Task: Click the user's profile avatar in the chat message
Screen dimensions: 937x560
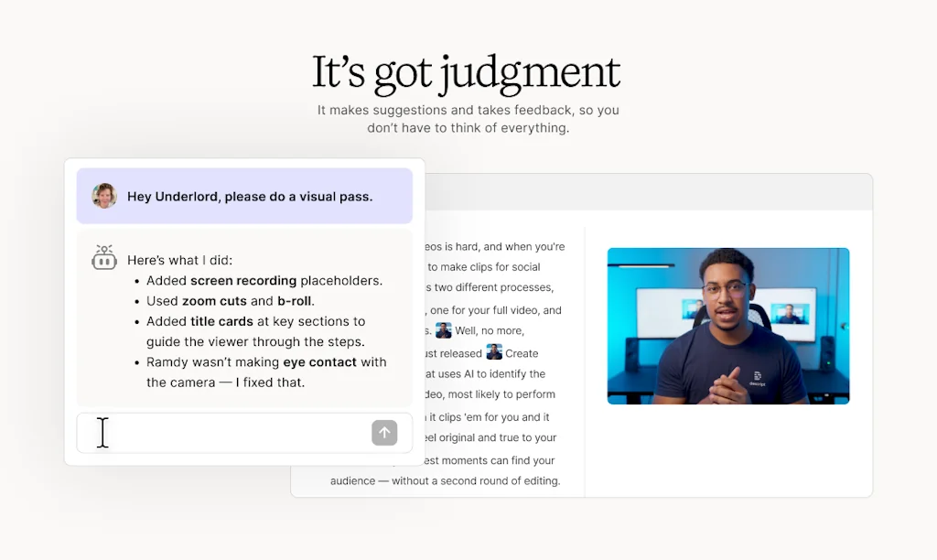Action: (104, 197)
